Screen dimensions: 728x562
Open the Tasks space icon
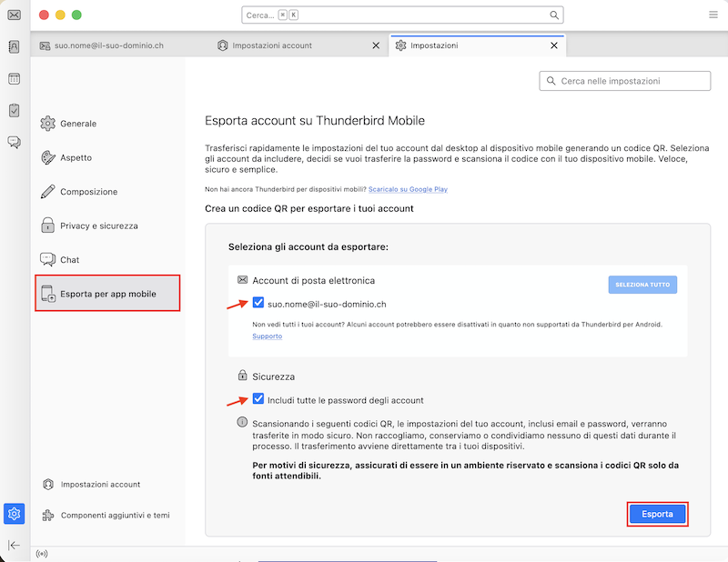(14, 110)
